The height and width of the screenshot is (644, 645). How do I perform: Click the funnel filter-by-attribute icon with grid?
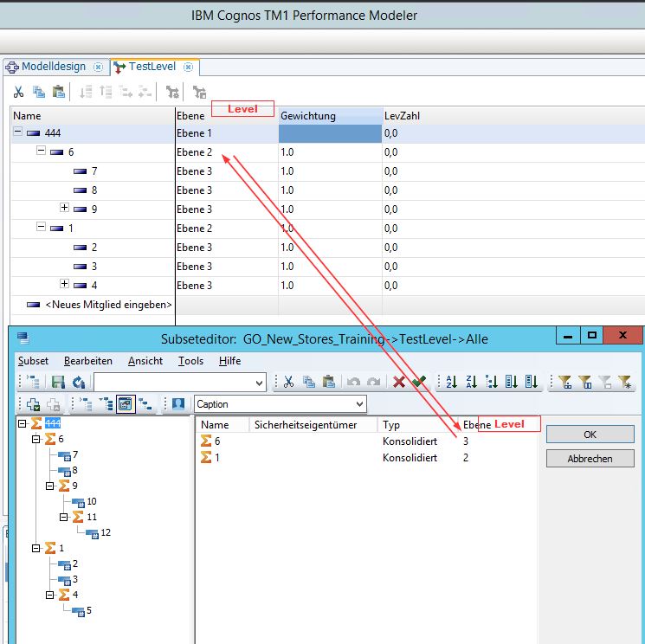click(585, 382)
